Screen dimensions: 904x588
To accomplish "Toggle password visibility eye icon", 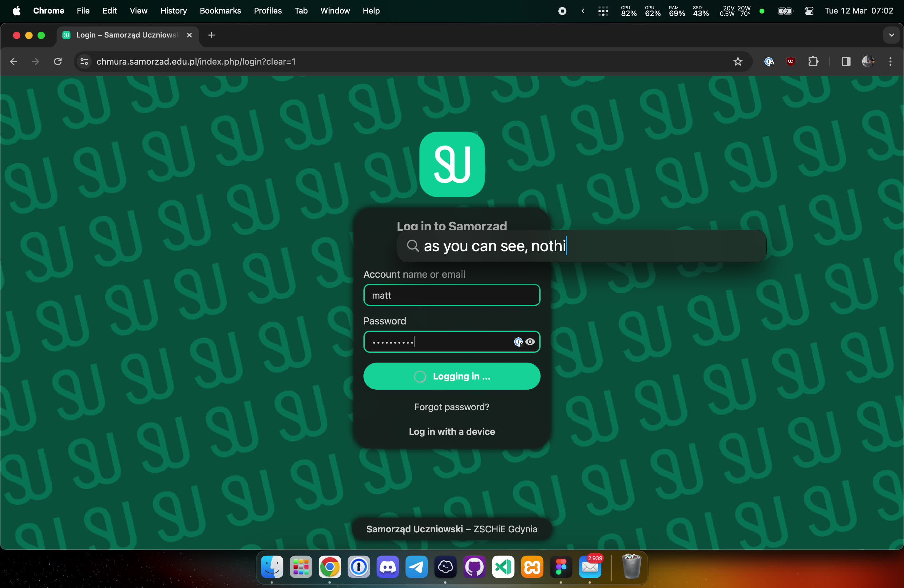I will pyautogui.click(x=530, y=342).
